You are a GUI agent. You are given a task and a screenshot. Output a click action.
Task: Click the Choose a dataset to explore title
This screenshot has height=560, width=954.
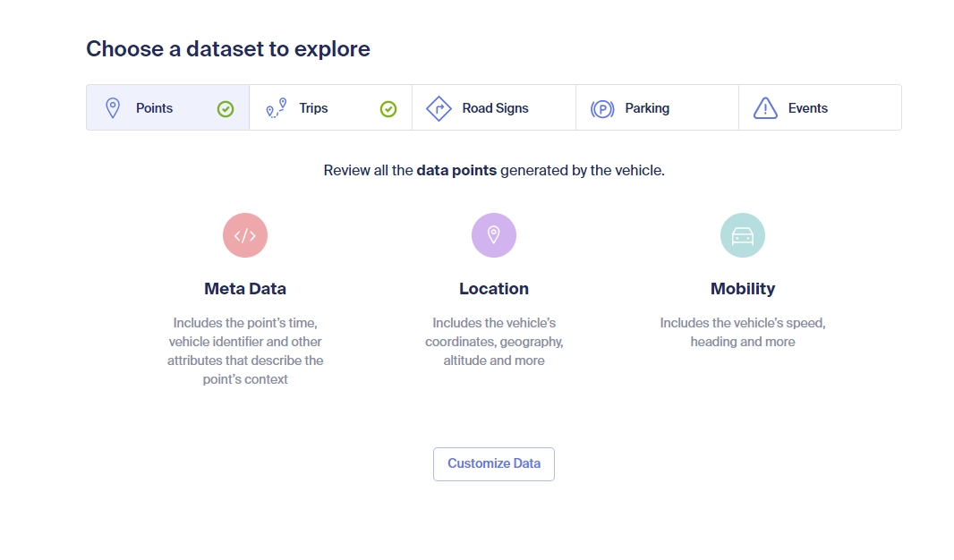[x=228, y=48]
